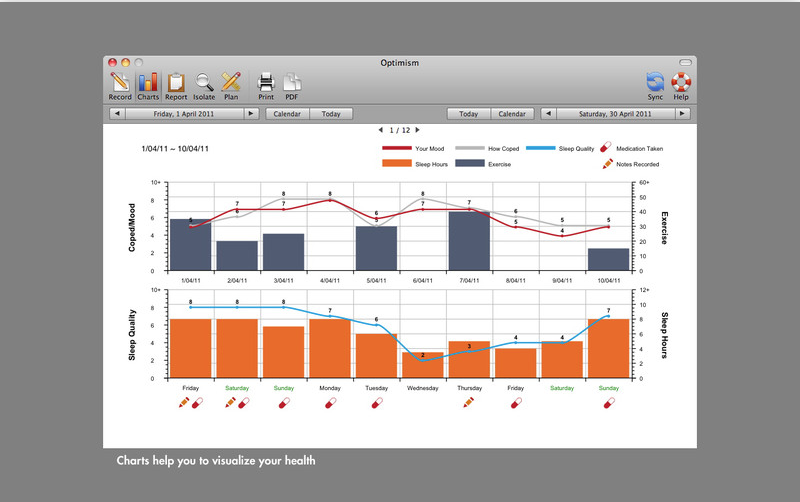The width and height of the screenshot is (800, 502).
Task: Click first Friday's notes pencil icon
Action: [184, 403]
